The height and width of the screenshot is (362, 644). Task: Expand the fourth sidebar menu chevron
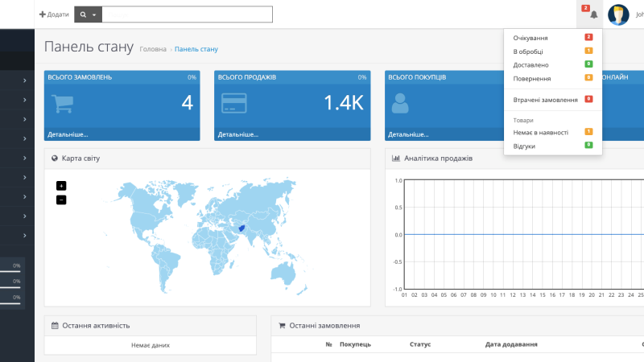25,138
